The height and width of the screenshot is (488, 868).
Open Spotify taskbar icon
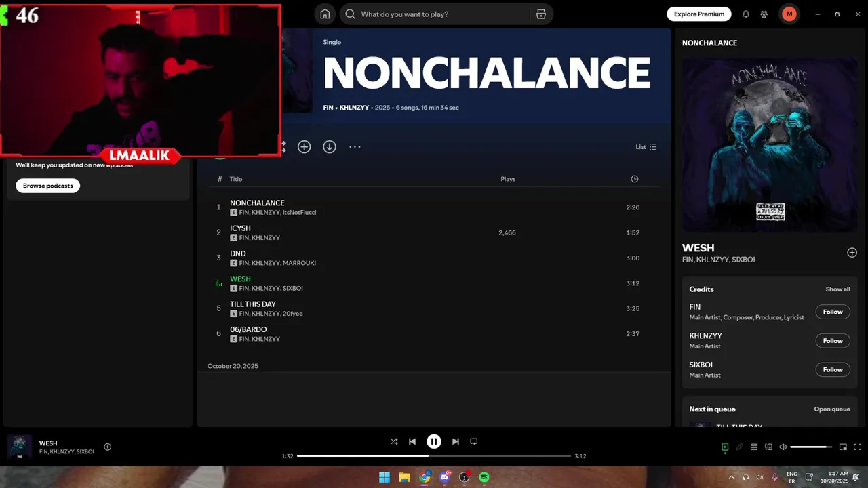484,477
